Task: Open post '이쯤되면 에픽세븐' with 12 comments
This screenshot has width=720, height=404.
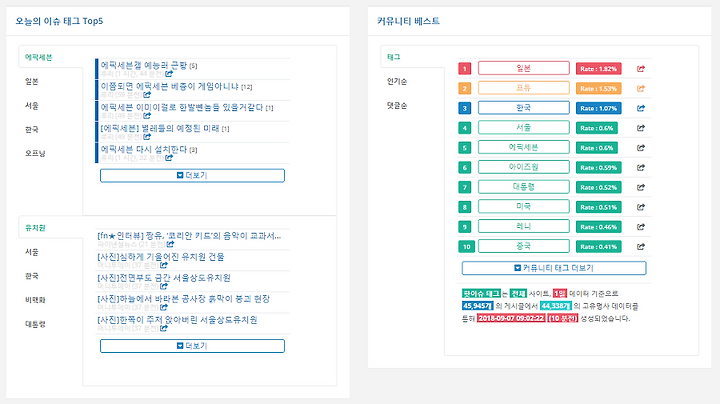Action: coord(169,86)
